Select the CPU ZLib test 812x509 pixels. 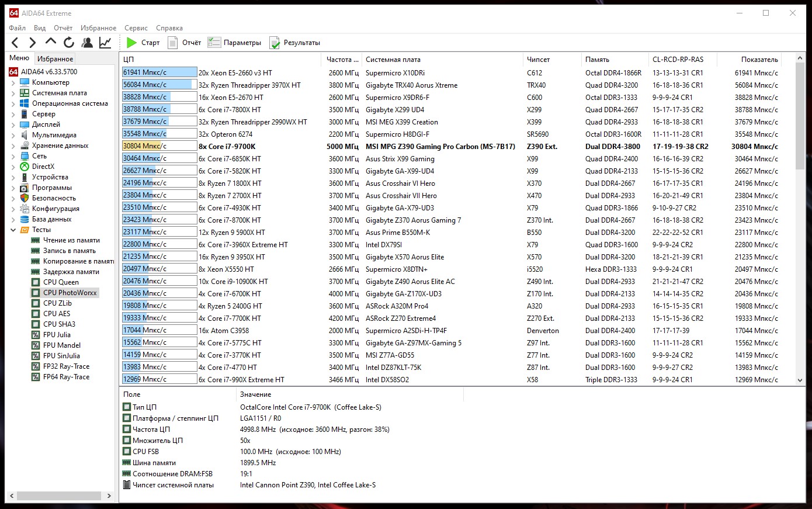(57, 303)
